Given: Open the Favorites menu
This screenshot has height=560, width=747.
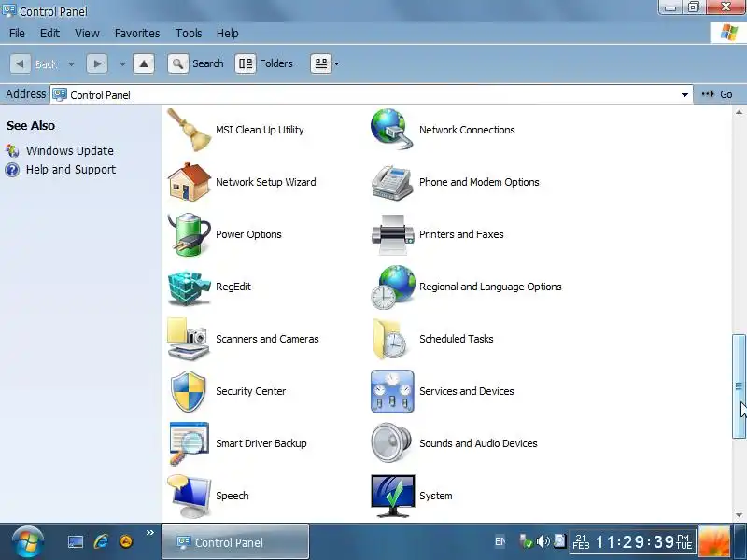Looking at the screenshot, I should coord(137,34).
